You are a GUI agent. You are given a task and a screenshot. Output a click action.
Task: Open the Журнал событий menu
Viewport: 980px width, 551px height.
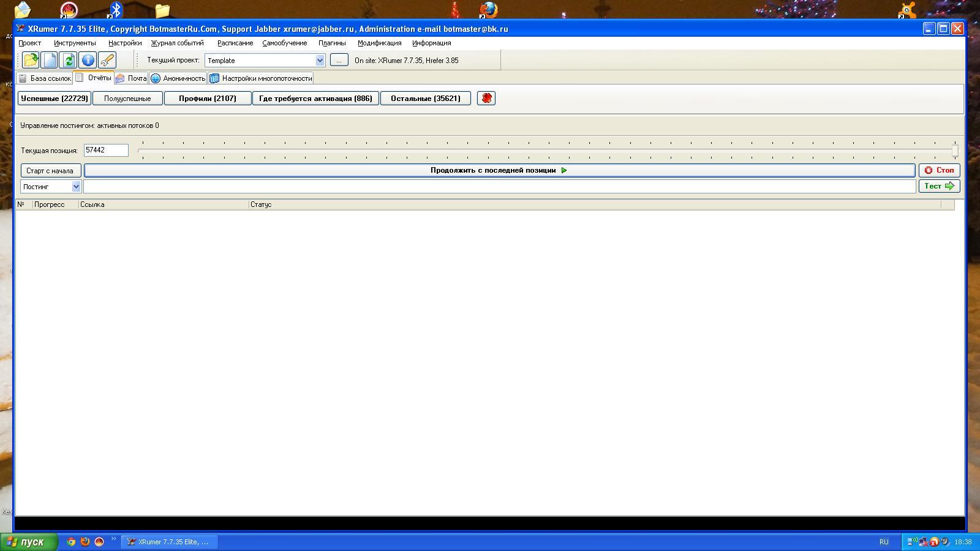178,43
